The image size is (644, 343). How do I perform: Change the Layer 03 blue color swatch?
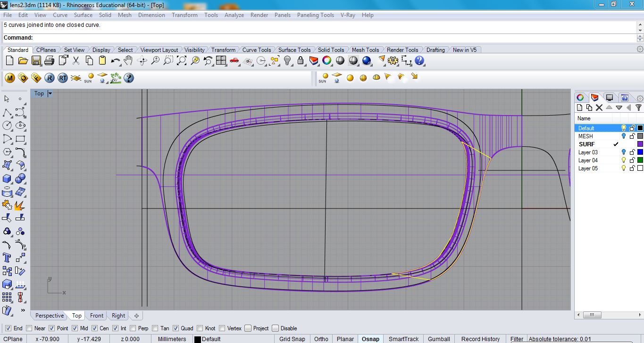(x=640, y=152)
